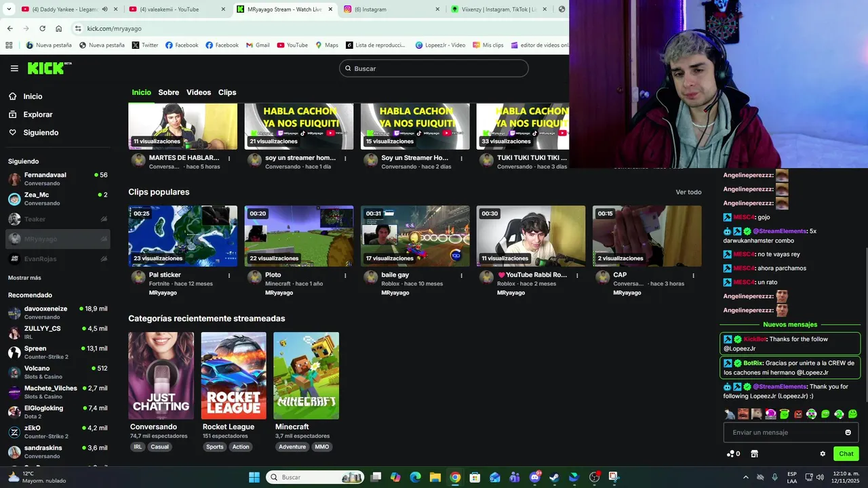Open chat settings gear icon
Image resolution: width=868 pixels, height=488 pixels.
823,454
